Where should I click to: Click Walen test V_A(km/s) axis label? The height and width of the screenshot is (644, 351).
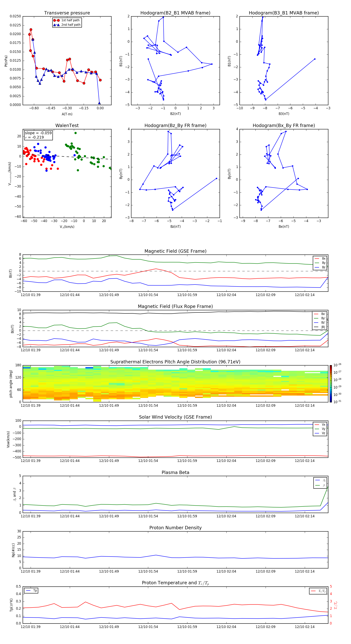coord(67,227)
